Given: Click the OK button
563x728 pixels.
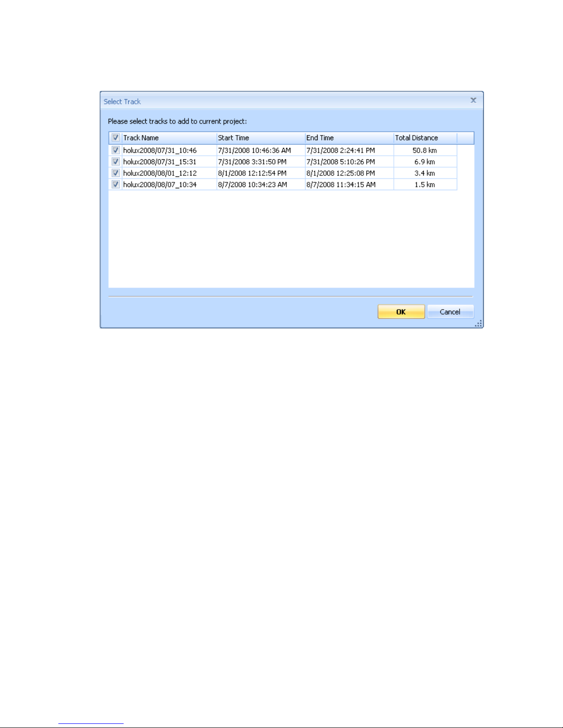Looking at the screenshot, I should click(x=401, y=312).
